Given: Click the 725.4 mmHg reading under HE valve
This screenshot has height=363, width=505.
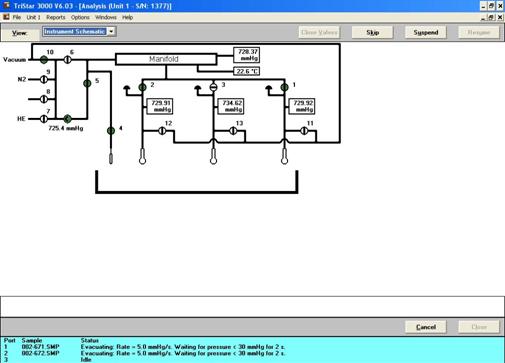Looking at the screenshot, I should coord(66,128).
